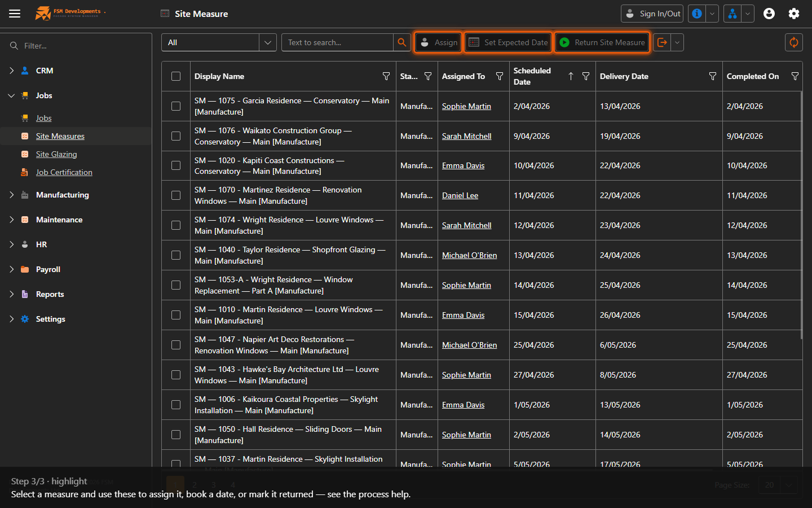Click the Return Site Measure button
Image resolution: width=812 pixels, height=508 pixels.
pos(602,42)
